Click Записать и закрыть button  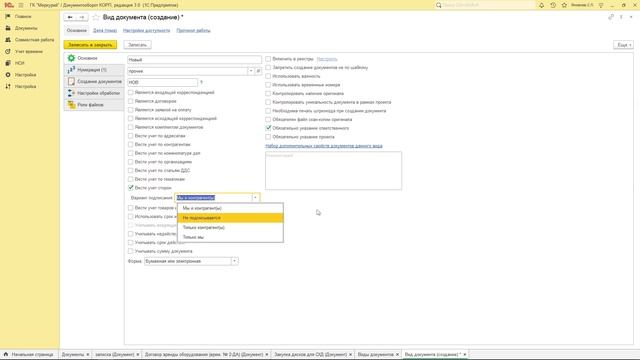[90, 45]
